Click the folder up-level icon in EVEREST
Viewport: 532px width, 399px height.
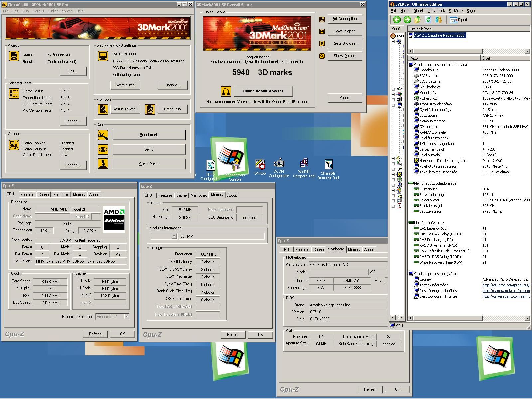pyautogui.click(x=418, y=20)
